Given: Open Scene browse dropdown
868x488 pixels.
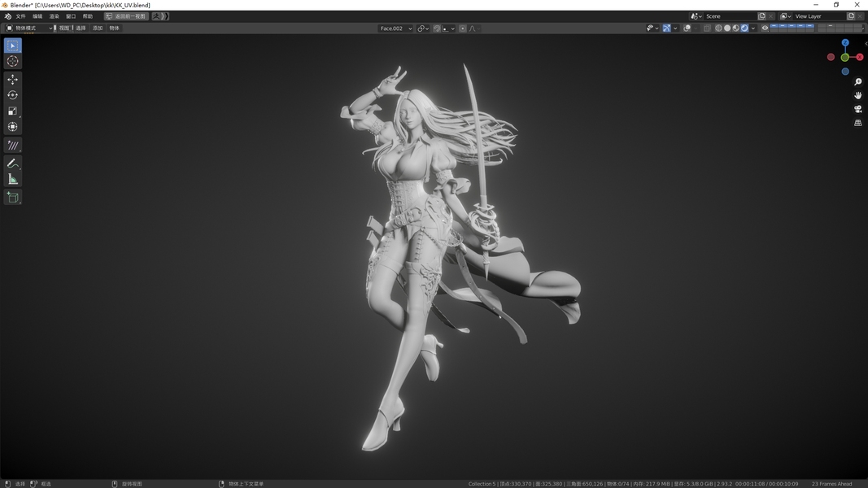Looking at the screenshot, I should (x=696, y=16).
